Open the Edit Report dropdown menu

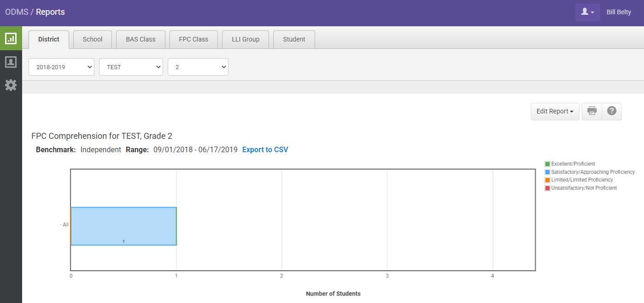[x=555, y=111]
